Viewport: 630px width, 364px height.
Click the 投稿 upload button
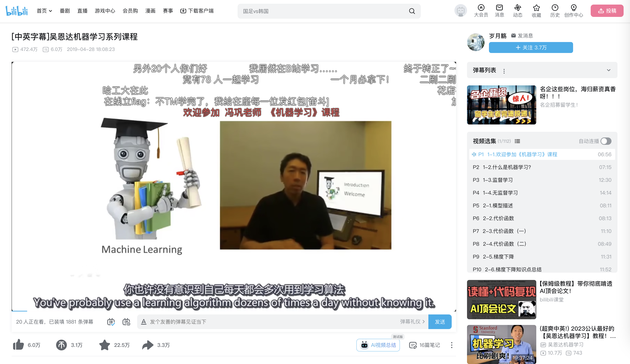tap(607, 11)
